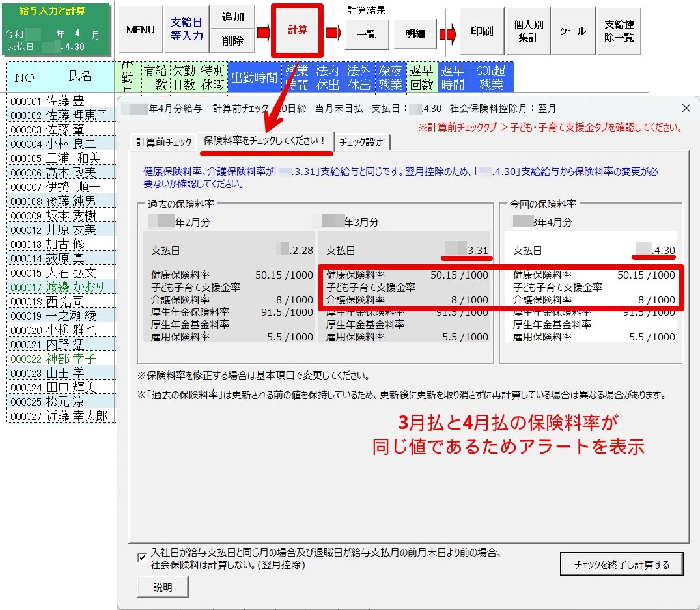Click the MENU button
Screen dimensions: 700x610
[x=140, y=30]
